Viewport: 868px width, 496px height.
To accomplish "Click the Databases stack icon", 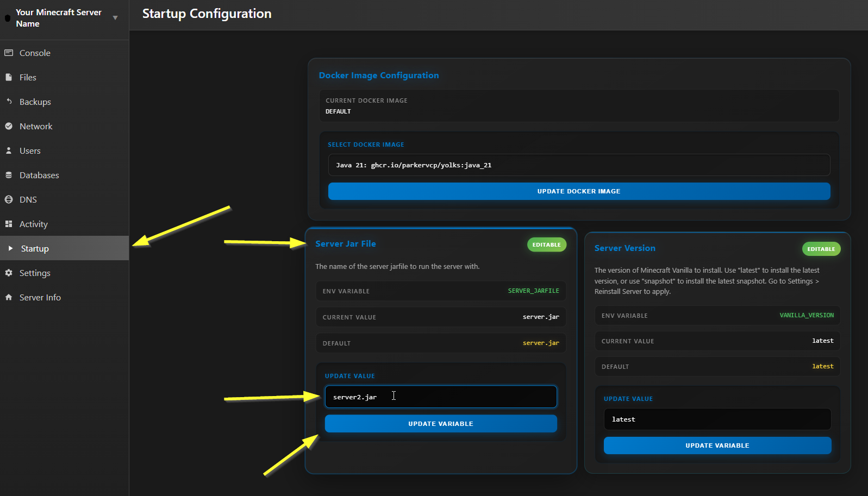I will pos(9,175).
